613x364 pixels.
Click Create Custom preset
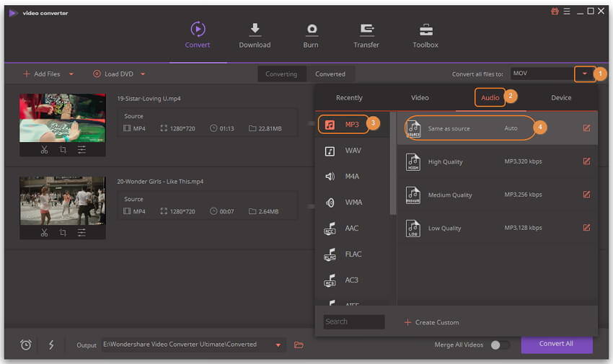[431, 322]
